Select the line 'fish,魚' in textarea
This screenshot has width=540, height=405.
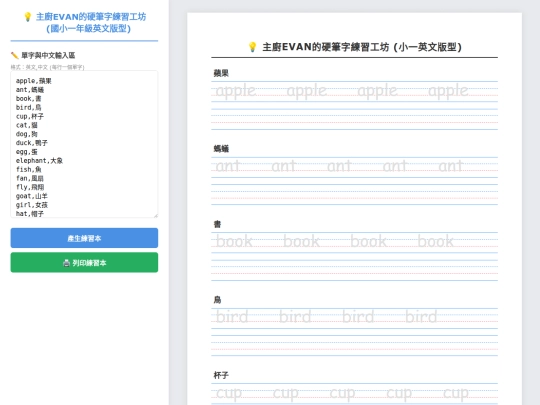28,169
